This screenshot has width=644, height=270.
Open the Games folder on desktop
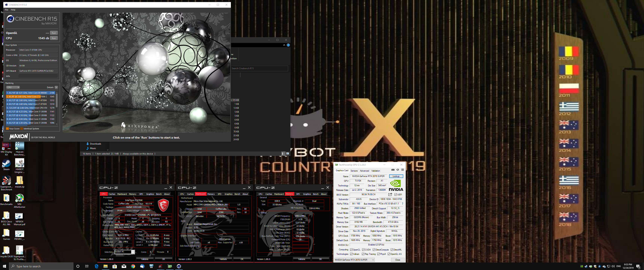click(x=6, y=235)
